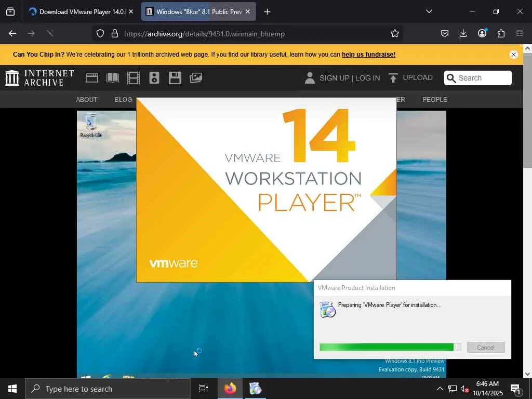Click the Internet Archive Search field
Image resolution: width=532 pixels, height=399 pixels.
pyautogui.click(x=478, y=78)
